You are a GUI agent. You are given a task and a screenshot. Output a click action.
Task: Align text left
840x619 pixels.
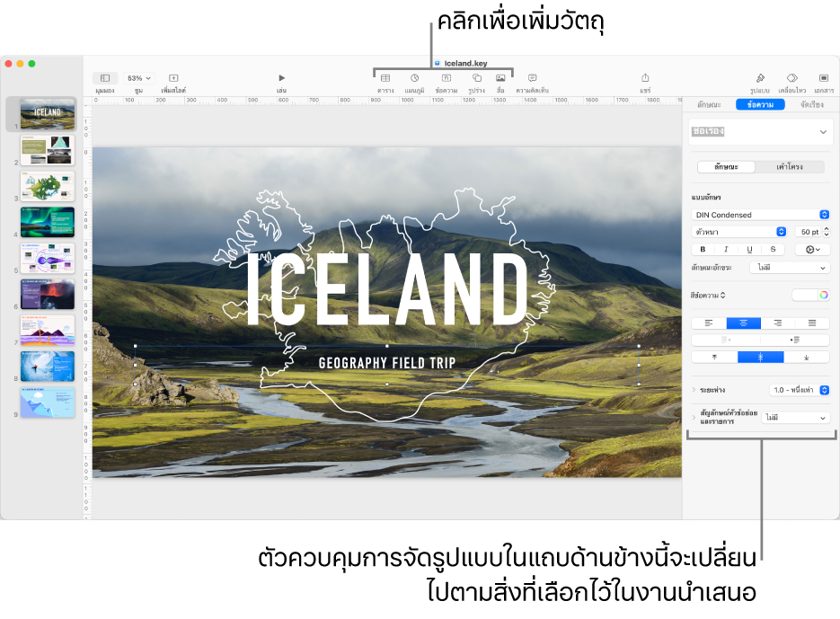709,323
